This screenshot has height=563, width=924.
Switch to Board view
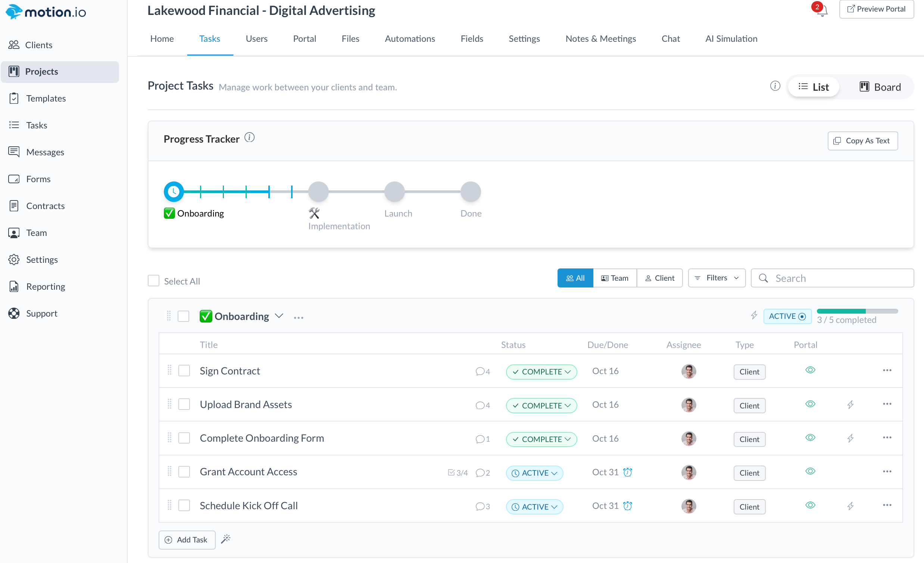coord(879,87)
